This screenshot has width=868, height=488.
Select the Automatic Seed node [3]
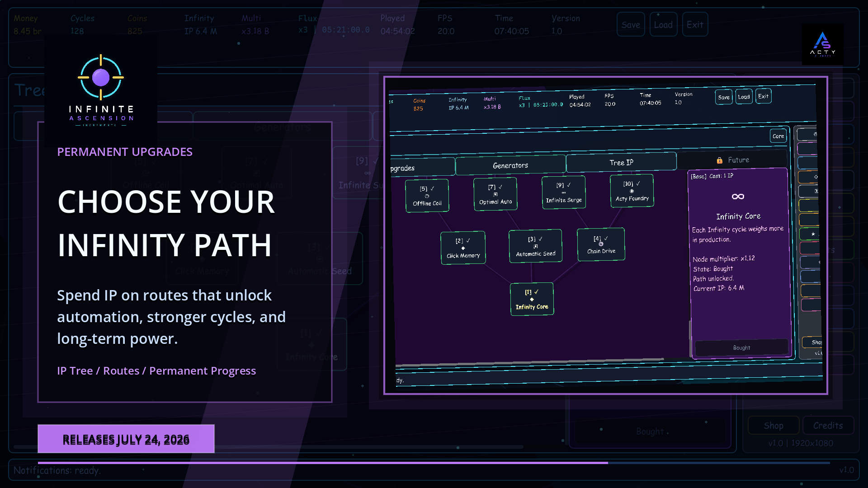click(x=536, y=246)
